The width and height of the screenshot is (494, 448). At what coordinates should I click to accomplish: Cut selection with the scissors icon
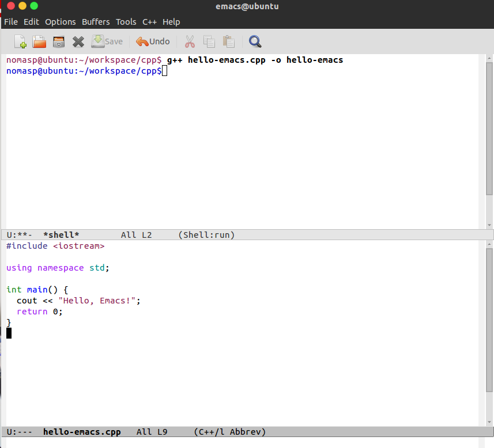pos(190,41)
